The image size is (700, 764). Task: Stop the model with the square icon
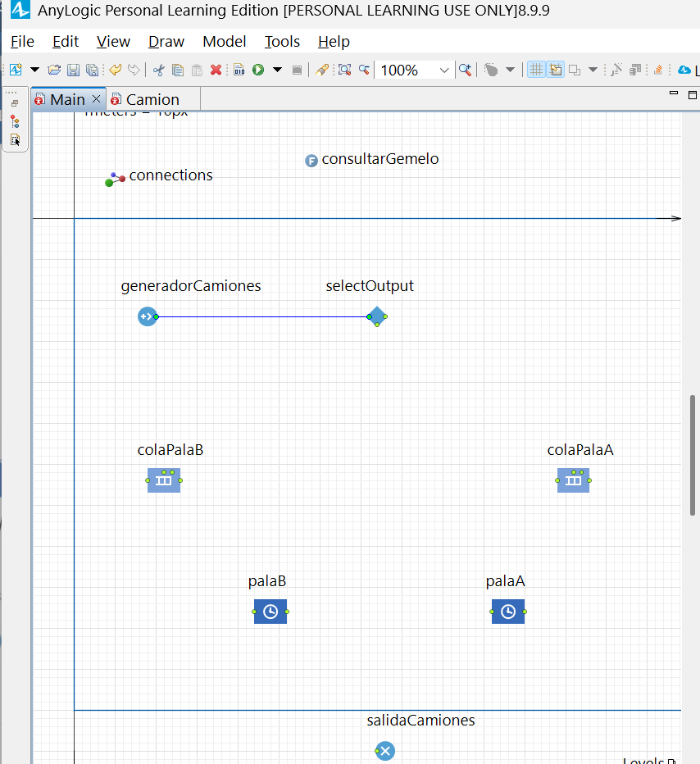tap(297, 70)
